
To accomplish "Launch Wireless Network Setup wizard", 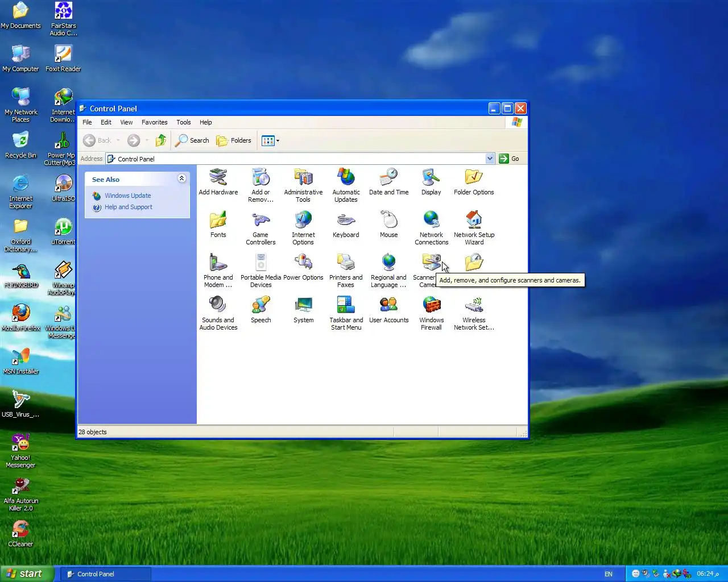I will pyautogui.click(x=474, y=313).
